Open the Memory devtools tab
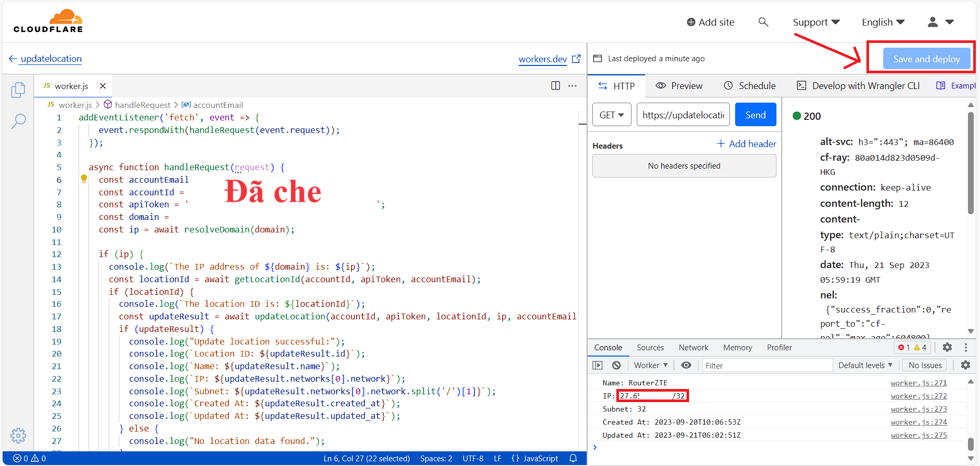 [738, 348]
